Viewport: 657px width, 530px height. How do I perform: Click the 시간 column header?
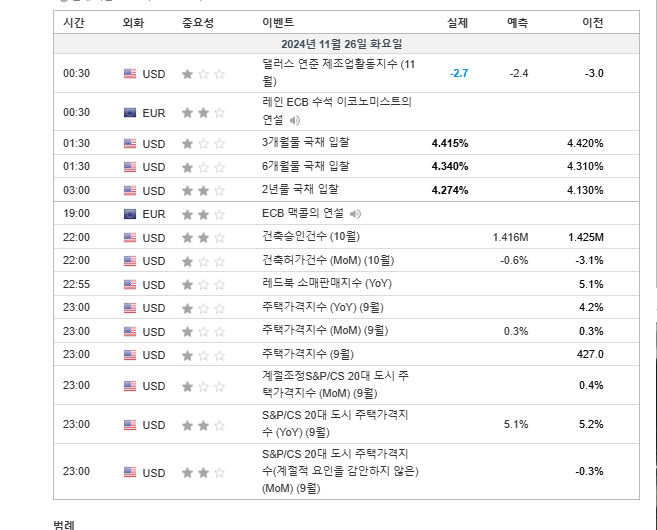[74, 22]
